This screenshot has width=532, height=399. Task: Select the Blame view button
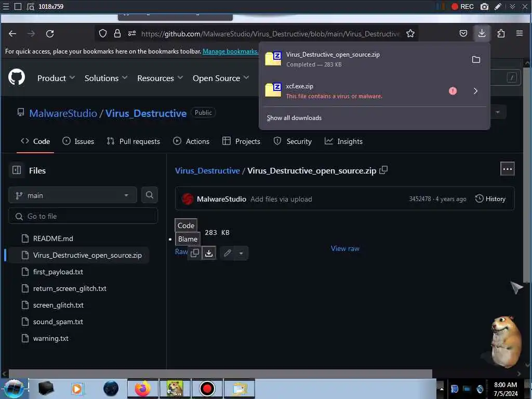click(188, 239)
